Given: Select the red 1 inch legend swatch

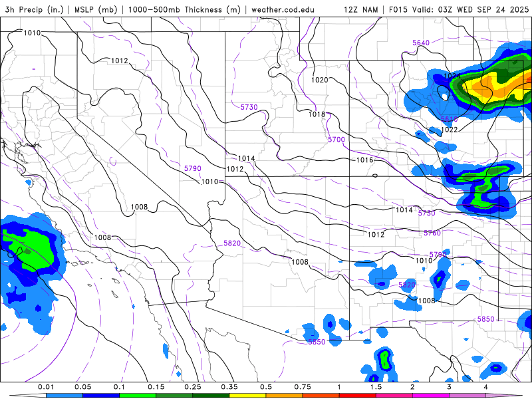Looking at the screenshot, I should tap(357, 396).
